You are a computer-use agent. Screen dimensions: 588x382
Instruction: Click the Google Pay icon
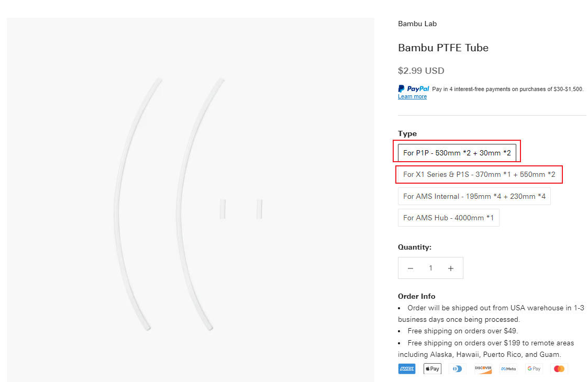534,368
